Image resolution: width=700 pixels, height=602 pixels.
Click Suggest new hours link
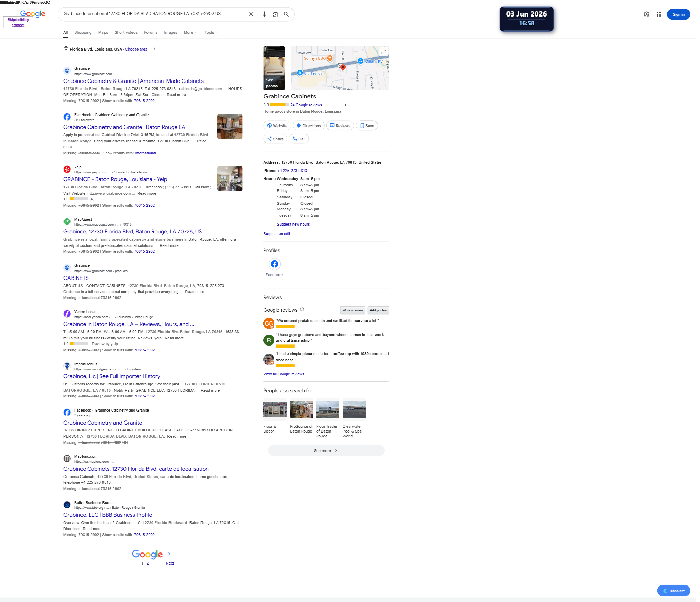coord(293,224)
